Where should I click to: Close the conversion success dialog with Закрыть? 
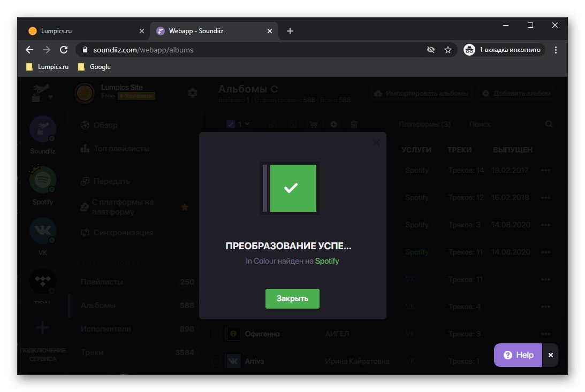tap(292, 298)
